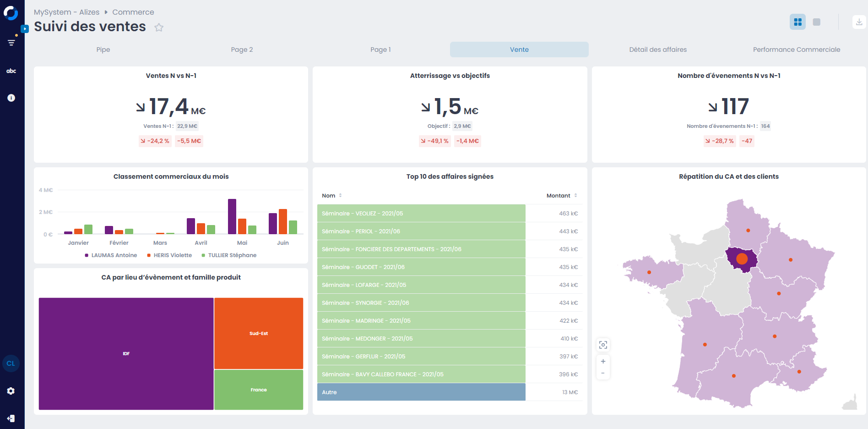Click the abc glossary icon

[x=11, y=71]
